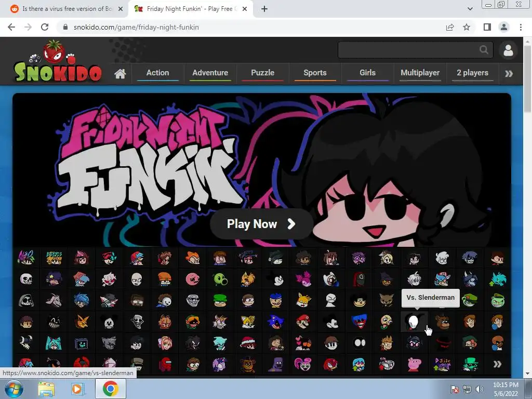Open the Cuphead mod icon
This screenshot has height=399, width=532.
coord(387,364)
